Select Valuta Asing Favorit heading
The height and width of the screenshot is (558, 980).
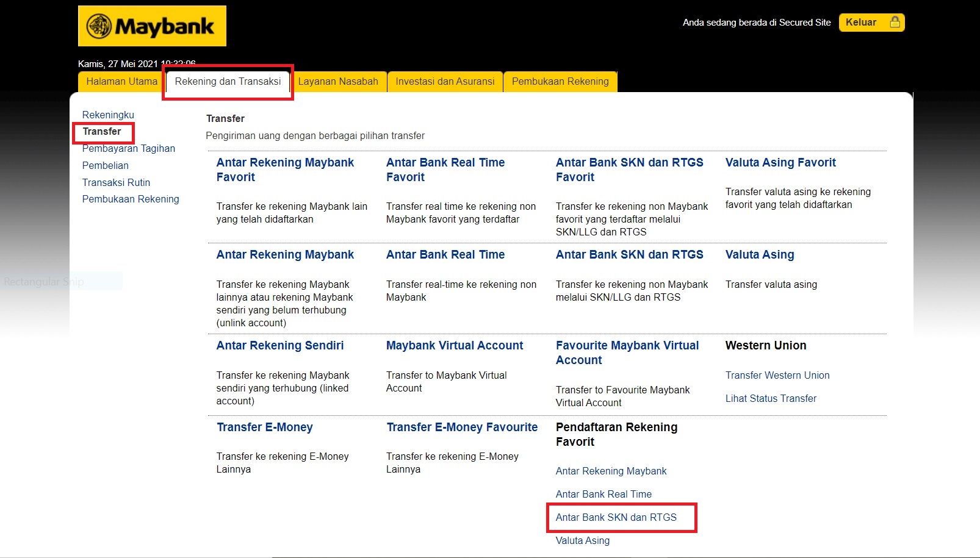pyautogui.click(x=780, y=163)
